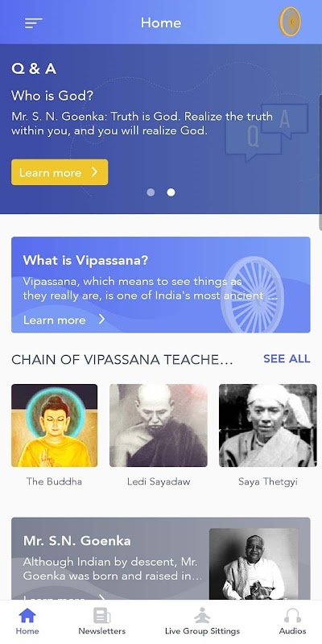This screenshot has width=322, height=644.
Task: Open the Ledi Sayadaw portrait
Action: click(158, 426)
